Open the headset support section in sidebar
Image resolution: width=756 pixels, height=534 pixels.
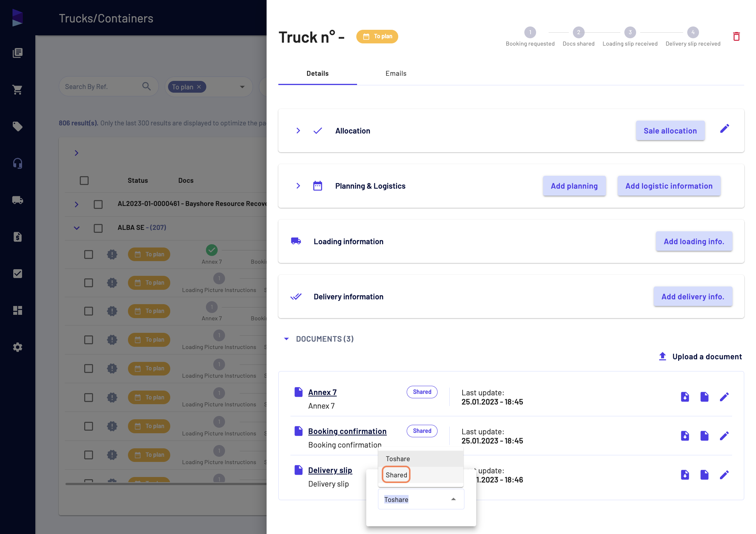(17, 163)
